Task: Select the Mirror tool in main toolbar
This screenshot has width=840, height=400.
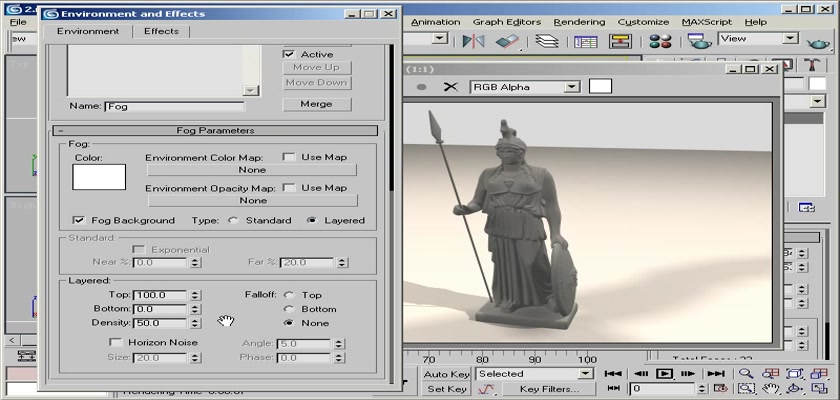Action: point(474,41)
